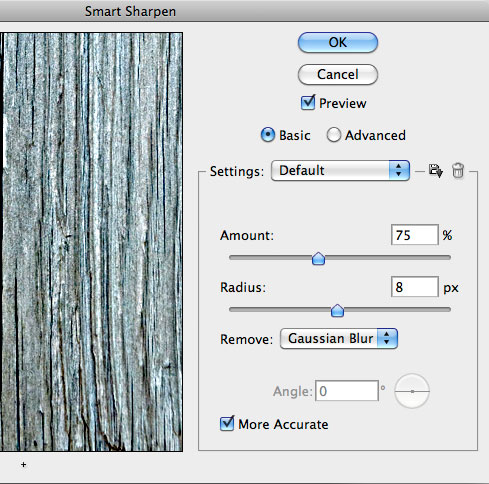Click the Amount slider handle
Viewport: 489px width, 484px height.
(x=318, y=259)
